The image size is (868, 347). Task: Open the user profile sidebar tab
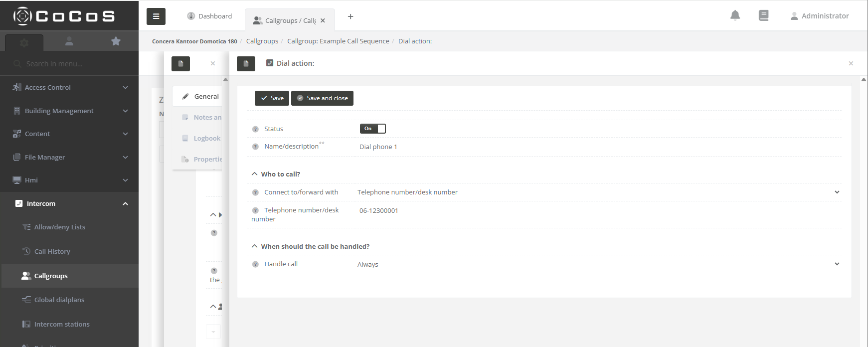coord(69,41)
